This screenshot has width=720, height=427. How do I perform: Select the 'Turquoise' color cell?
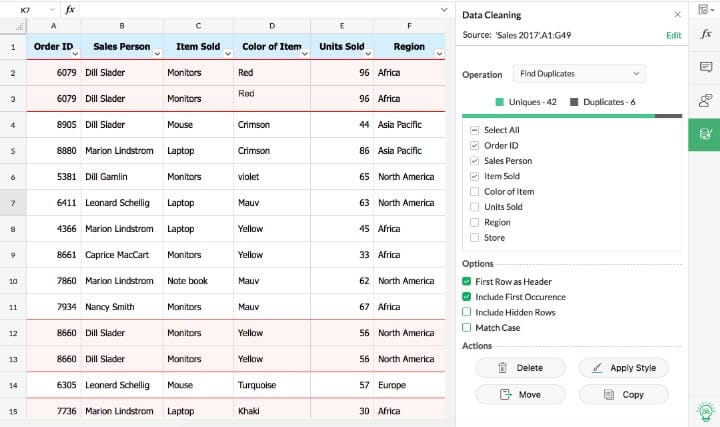[272, 385]
